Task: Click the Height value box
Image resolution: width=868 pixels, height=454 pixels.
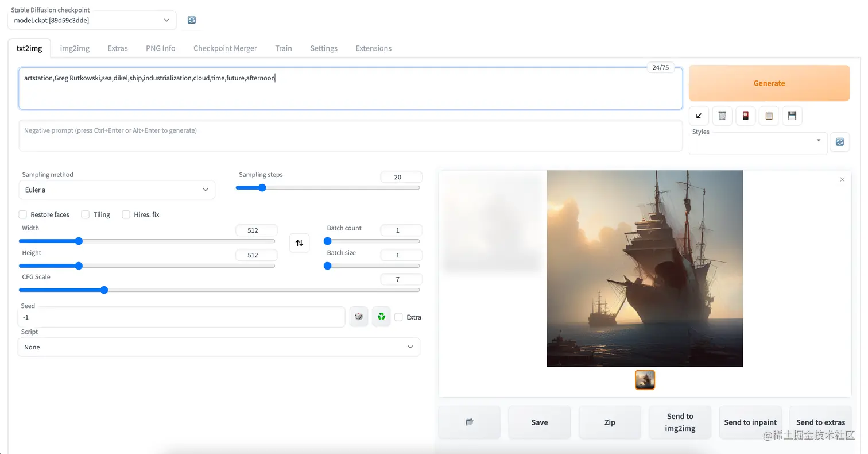Action: 257,255
